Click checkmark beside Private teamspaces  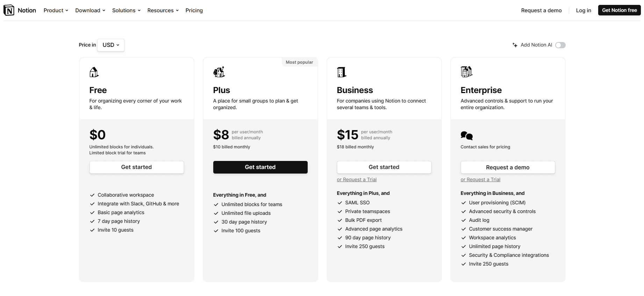tap(340, 212)
